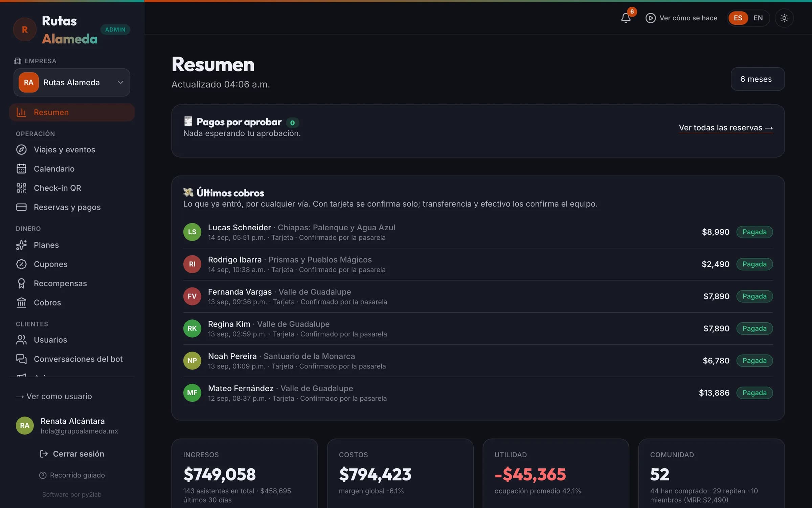Click the play icon beside Ver cómo se hace
The image size is (812, 508).
(650, 18)
